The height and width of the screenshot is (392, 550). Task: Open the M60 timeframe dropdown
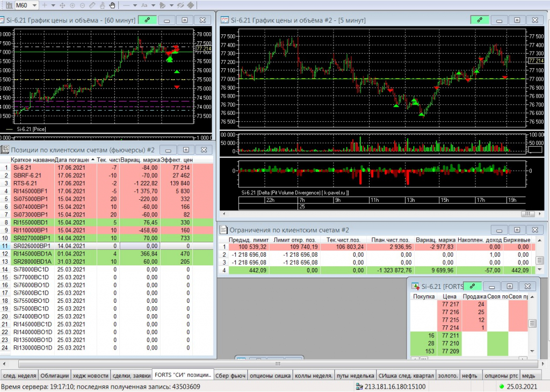34,5
